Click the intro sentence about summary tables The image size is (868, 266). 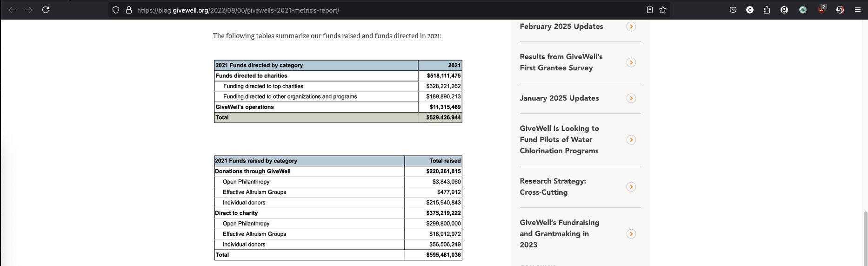(x=327, y=36)
